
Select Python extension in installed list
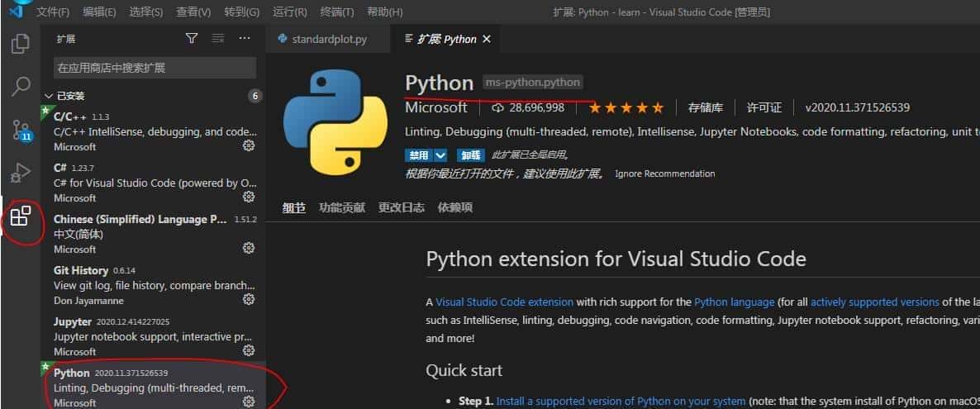[153, 386]
